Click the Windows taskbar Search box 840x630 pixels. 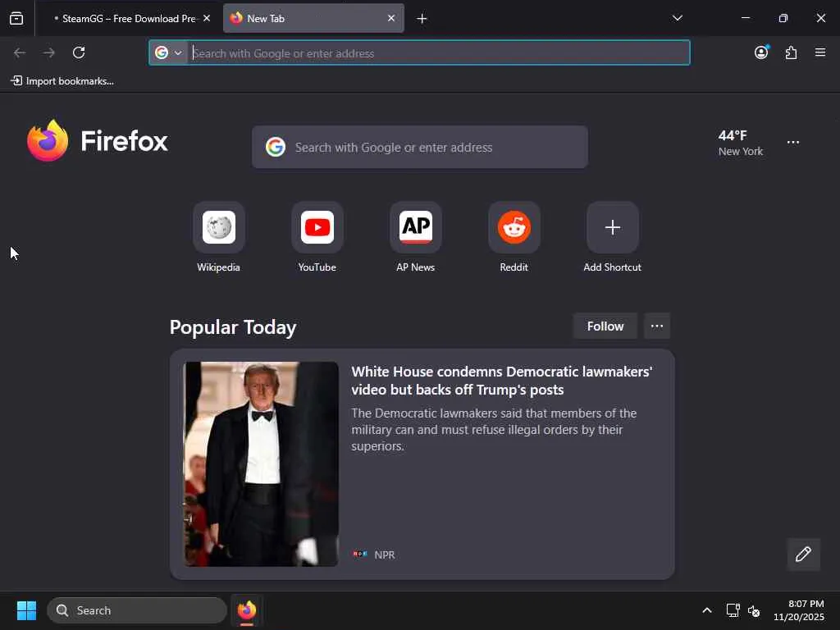point(137,610)
